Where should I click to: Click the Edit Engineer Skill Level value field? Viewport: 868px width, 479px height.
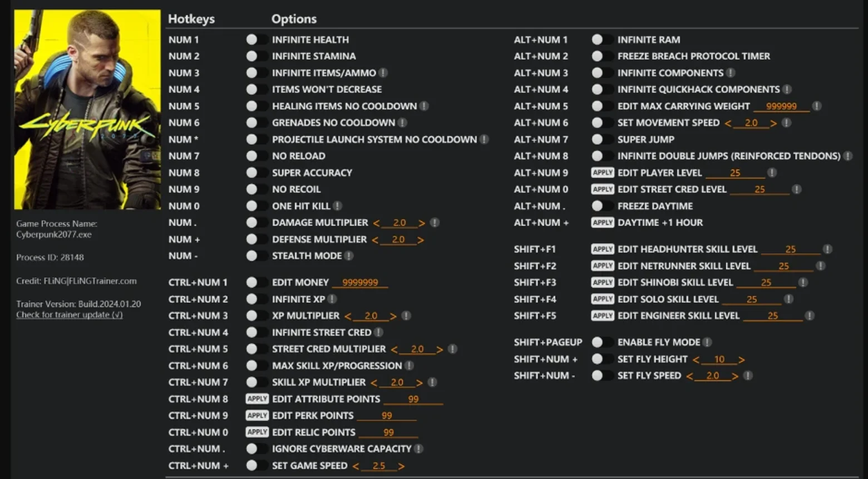coord(773,316)
